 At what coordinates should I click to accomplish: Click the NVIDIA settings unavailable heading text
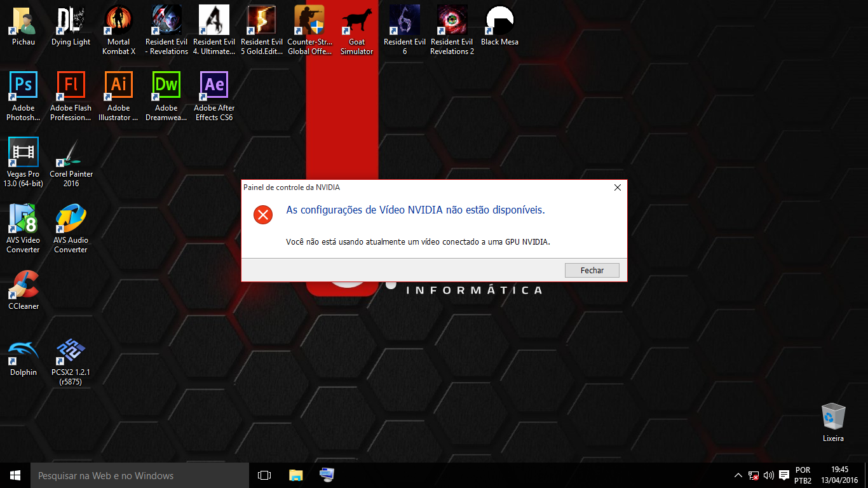416,210
